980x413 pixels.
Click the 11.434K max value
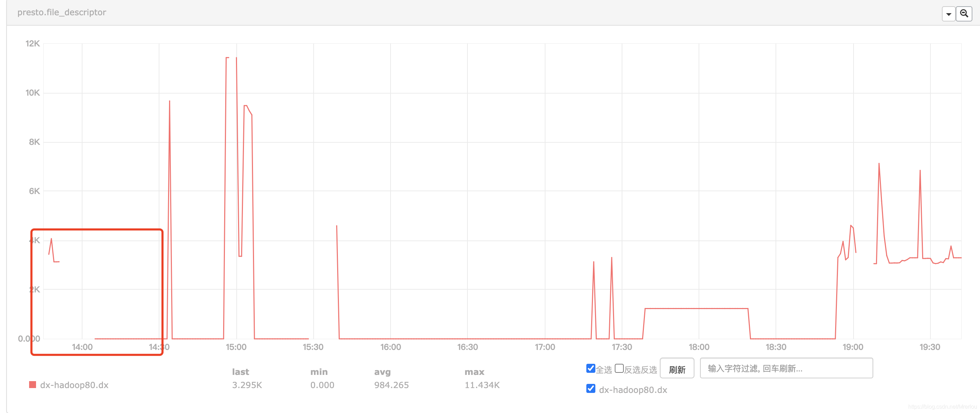pyautogui.click(x=482, y=385)
